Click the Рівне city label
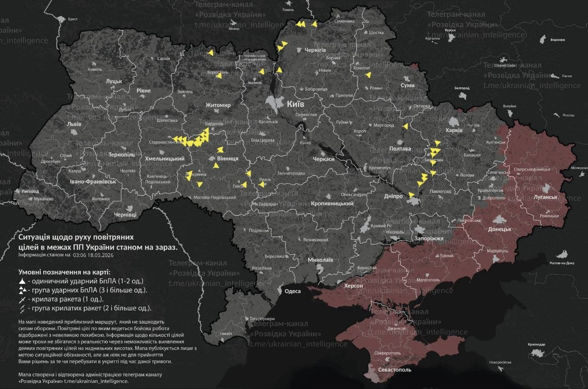The width and height of the screenshot is (588, 389). (x=143, y=91)
